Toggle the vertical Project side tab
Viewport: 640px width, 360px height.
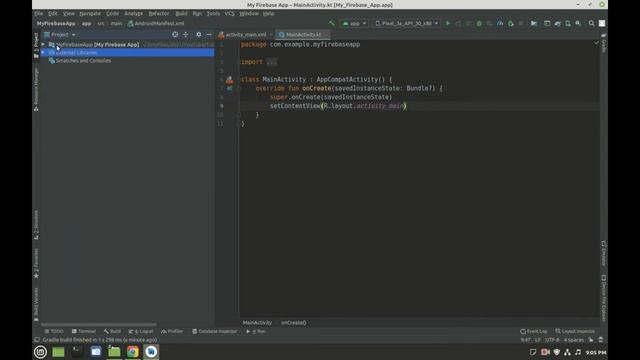click(x=36, y=45)
